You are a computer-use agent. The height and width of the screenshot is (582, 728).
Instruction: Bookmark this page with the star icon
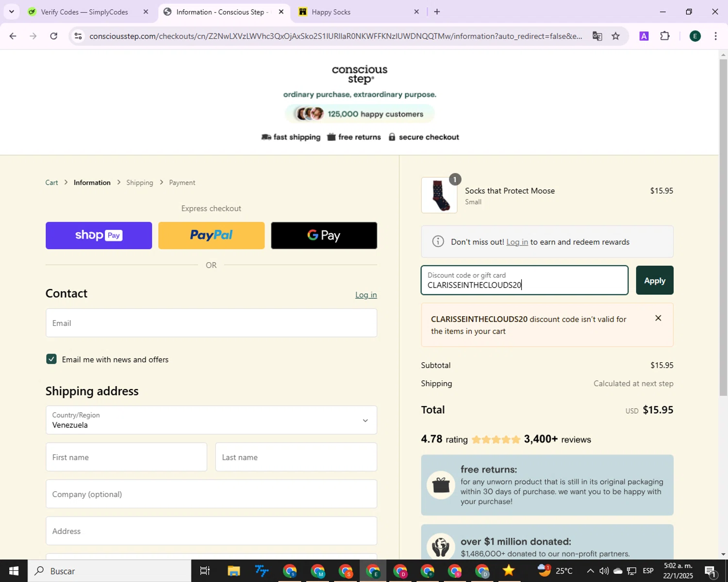[615, 36]
